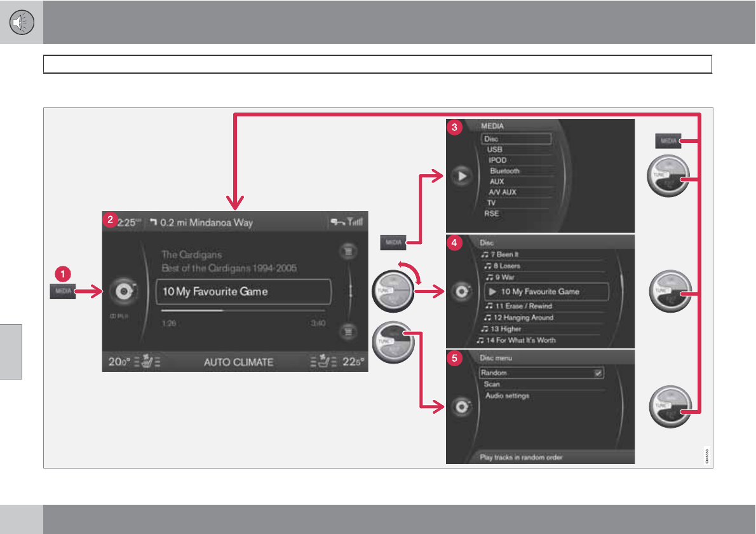Pick track 14 For What It's Worth
Image resolution: width=756 pixels, height=534 pixels.
(520, 340)
